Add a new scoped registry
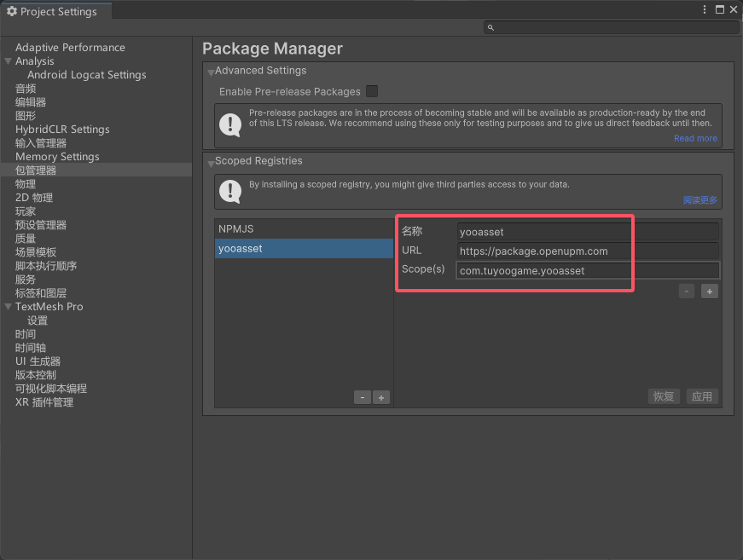This screenshot has width=743, height=560. coord(381,397)
